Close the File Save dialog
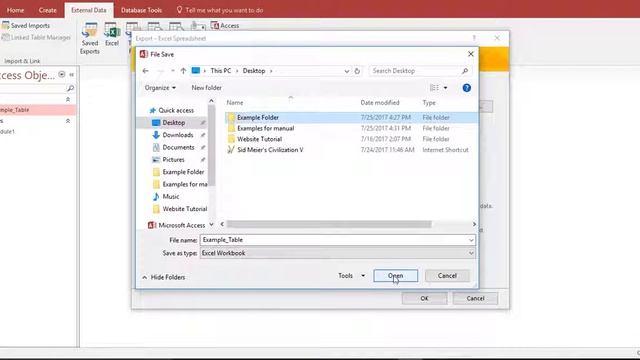This screenshot has height=360, width=640. 471,54
